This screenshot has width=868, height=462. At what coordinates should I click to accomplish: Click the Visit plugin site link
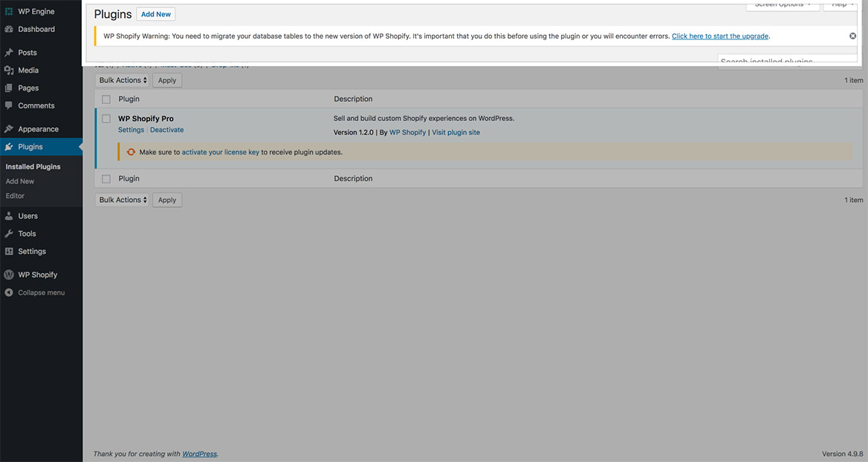456,132
